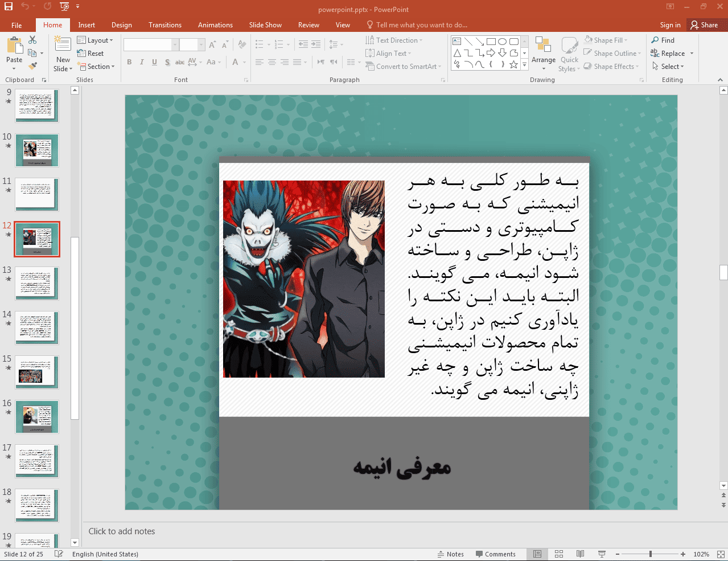Click the Bullets list icon
The width and height of the screenshot is (728, 561).
259,44
